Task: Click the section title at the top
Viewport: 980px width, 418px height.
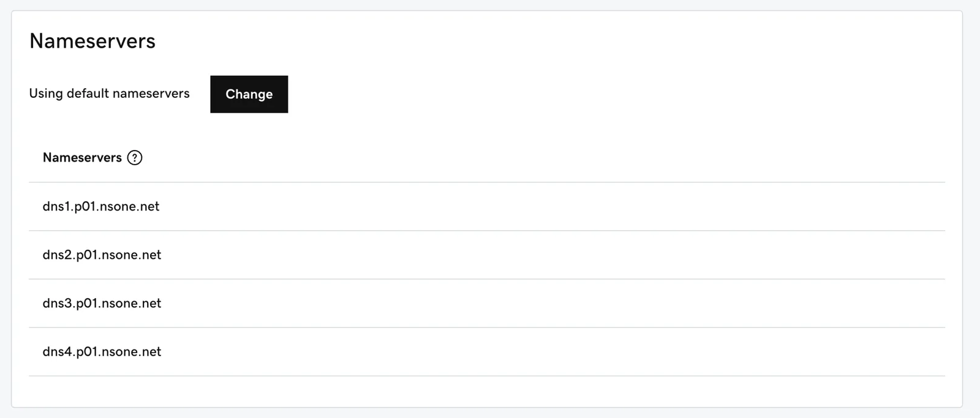Action: pyautogui.click(x=92, y=41)
